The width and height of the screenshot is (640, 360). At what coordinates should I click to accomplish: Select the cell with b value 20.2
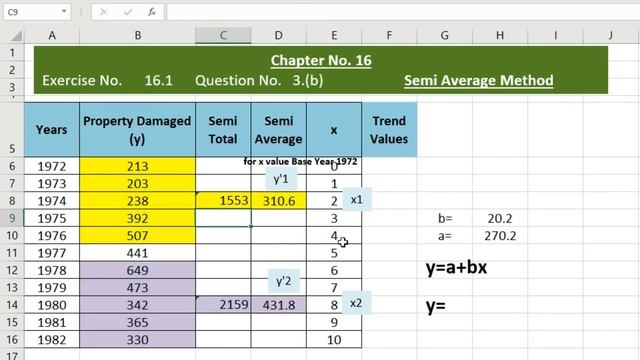(x=500, y=218)
